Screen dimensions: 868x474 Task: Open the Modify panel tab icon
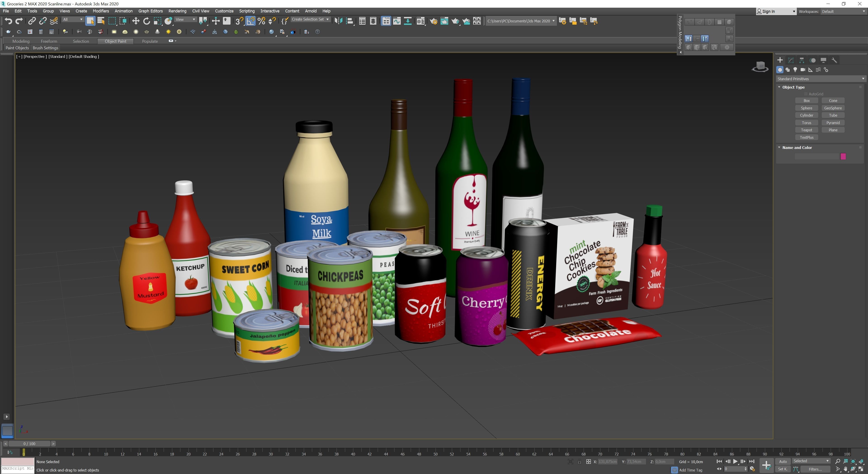coord(790,60)
